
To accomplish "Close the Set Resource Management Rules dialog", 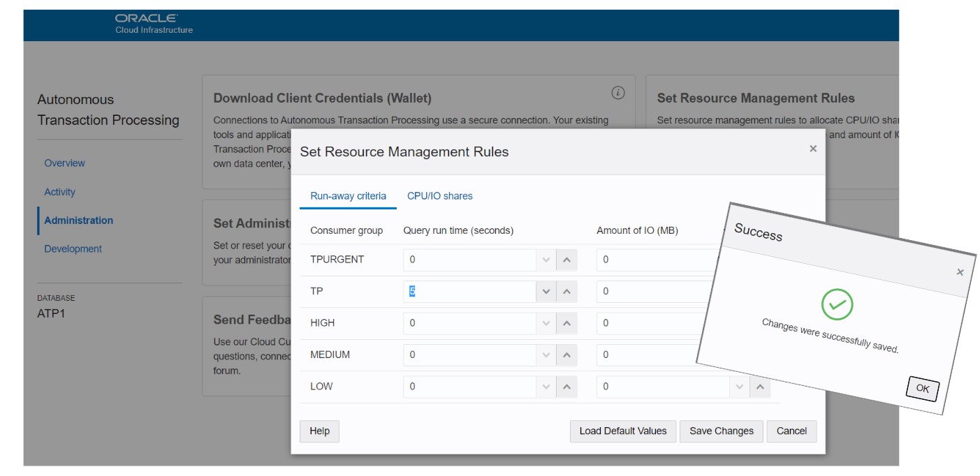I will [x=812, y=149].
